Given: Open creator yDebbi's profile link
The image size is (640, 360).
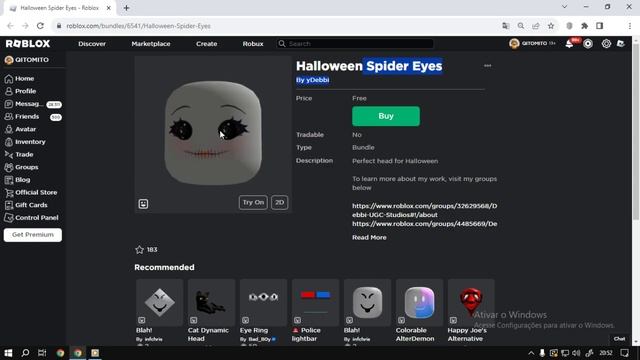Looking at the screenshot, I should (318, 80).
